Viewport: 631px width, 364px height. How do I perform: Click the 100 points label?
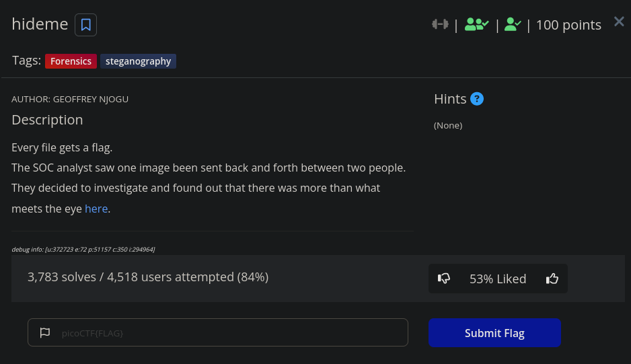(x=568, y=25)
